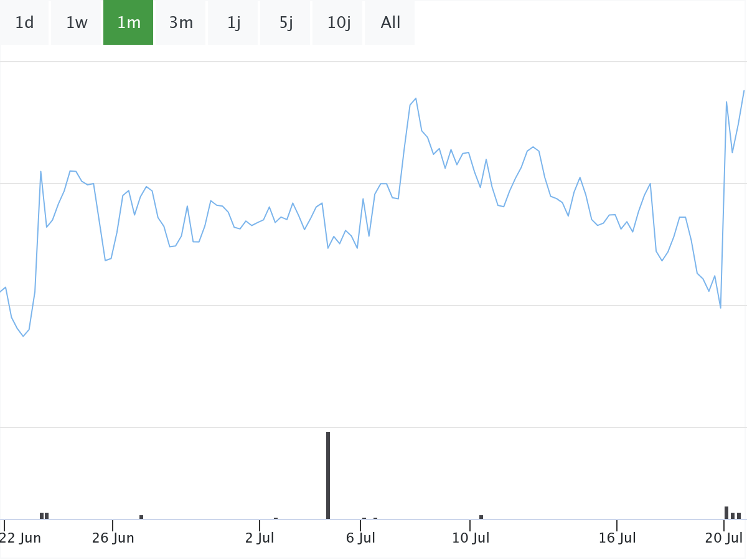Click the volume bars near 20 Jul
The width and height of the screenshot is (747, 560).
[733, 513]
